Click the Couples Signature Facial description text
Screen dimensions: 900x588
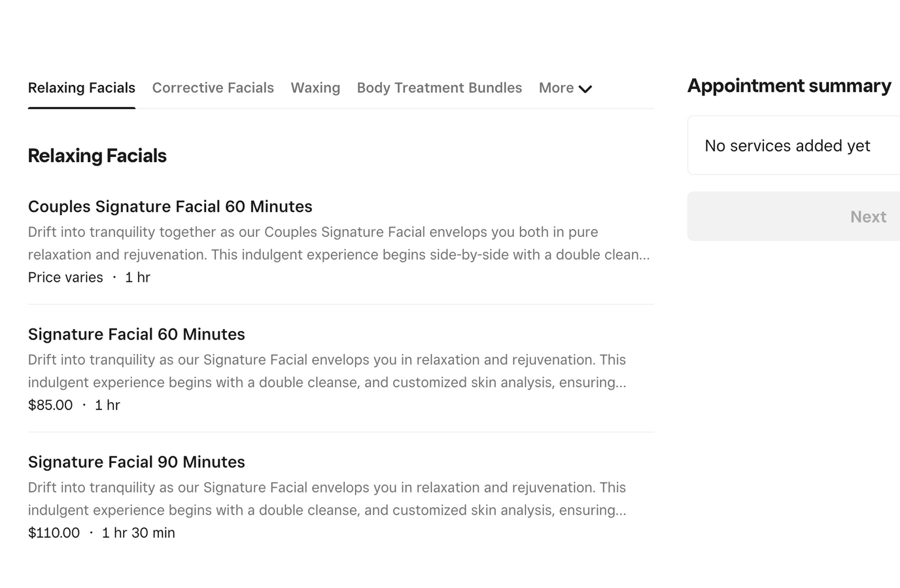click(338, 243)
